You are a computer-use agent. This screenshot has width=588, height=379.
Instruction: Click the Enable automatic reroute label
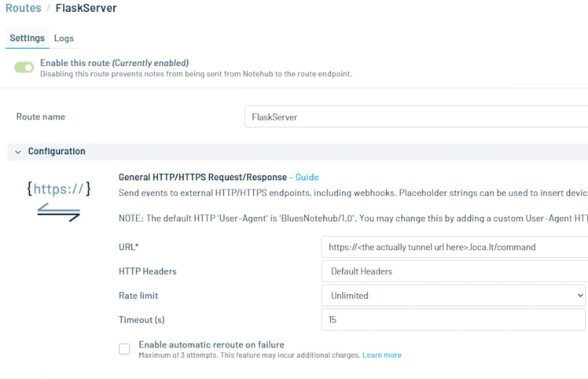211,344
